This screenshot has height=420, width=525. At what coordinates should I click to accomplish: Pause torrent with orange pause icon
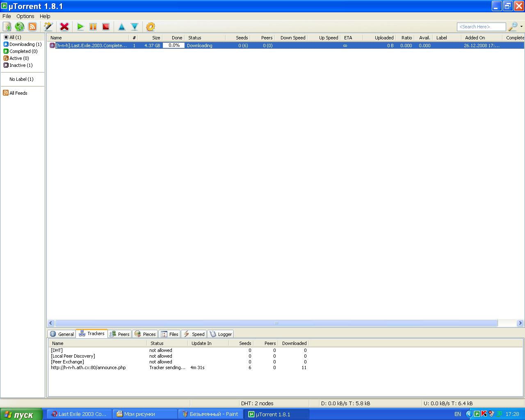pyautogui.click(x=93, y=27)
